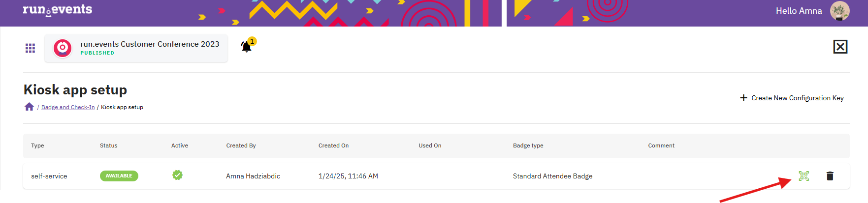Sort by the Type column header
Screen dimensions: 868x203
point(37,145)
